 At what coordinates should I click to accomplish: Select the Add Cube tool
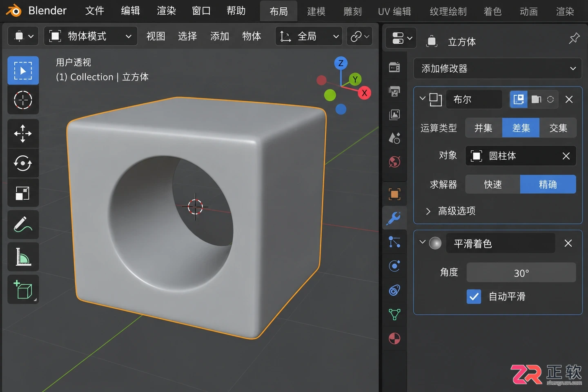coord(23,289)
